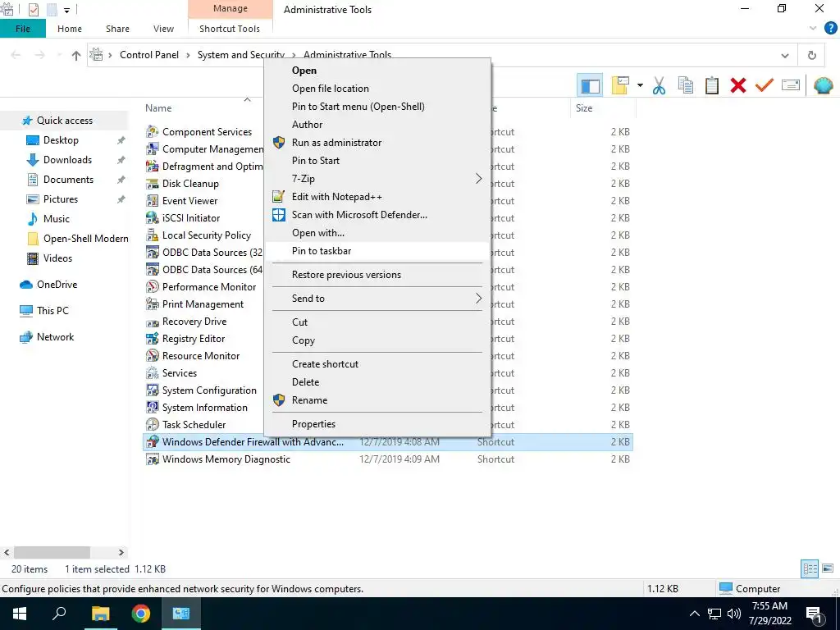Select Quick access in navigation pane
Screen dimensions: 840x630
tap(64, 121)
